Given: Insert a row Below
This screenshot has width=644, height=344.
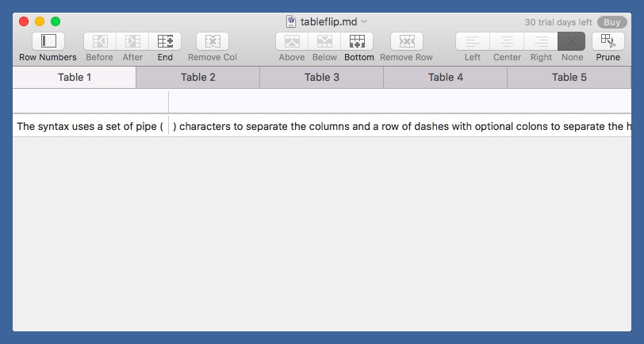Looking at the screenshot, I should pos(324,41).
